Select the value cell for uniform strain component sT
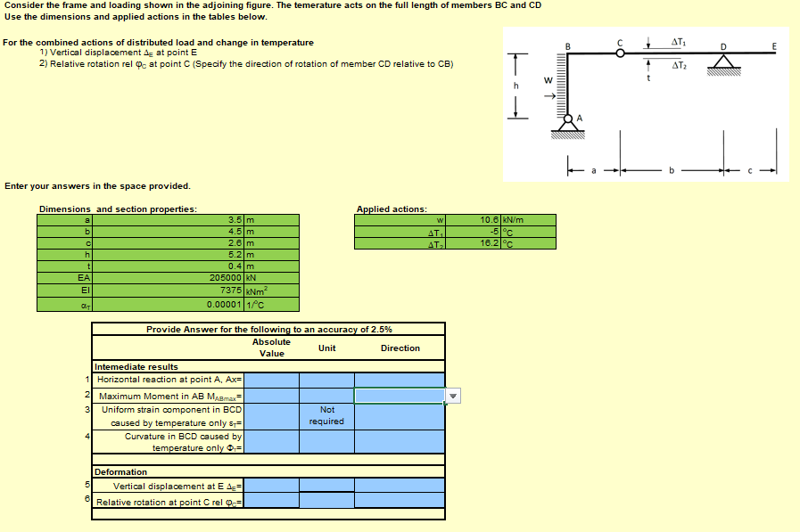Image resolution: width=800 pixels, height=532 pixels. point(272,415)
